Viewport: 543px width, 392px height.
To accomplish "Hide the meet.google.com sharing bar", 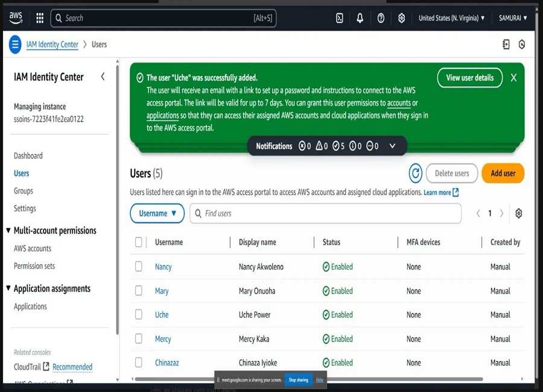I will [x=319, y=380].
